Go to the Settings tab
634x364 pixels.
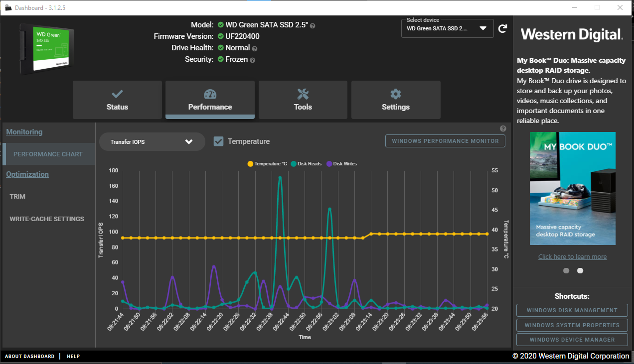(396, 100)
